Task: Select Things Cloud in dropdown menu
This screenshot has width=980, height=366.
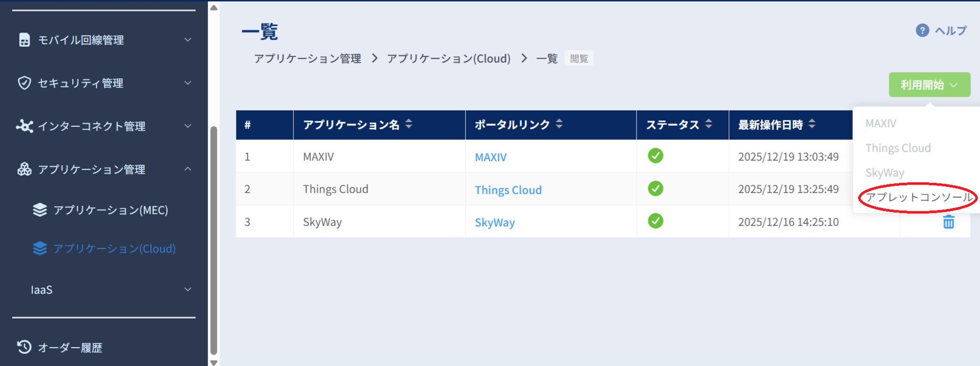Action: [898, 147]
